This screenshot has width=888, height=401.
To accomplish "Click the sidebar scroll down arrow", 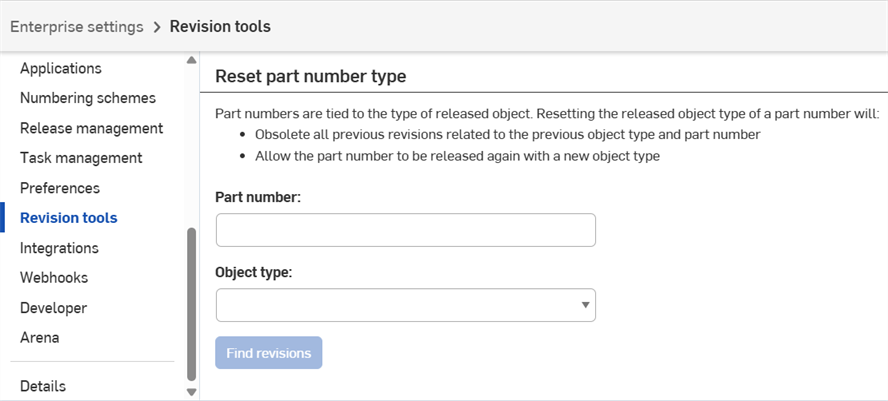I will tap(191, 392).
